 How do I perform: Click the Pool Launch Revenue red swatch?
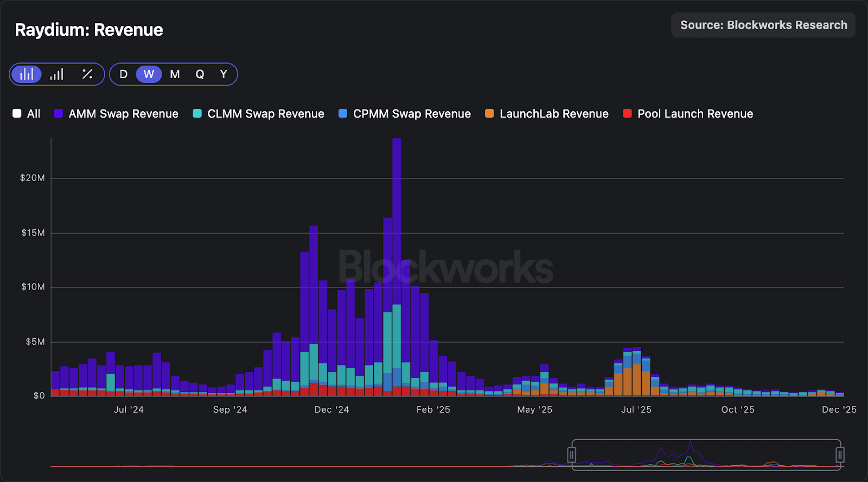point(628,114)
